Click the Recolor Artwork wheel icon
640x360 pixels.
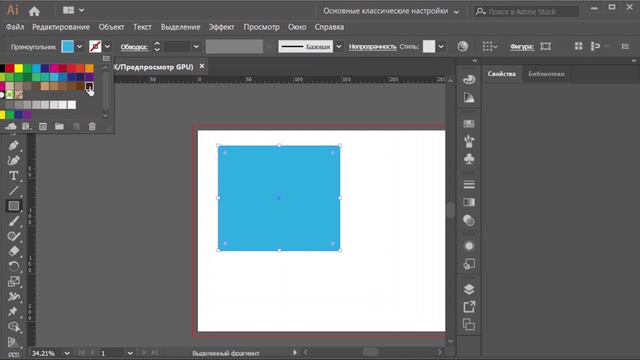(x=462, y=47)
